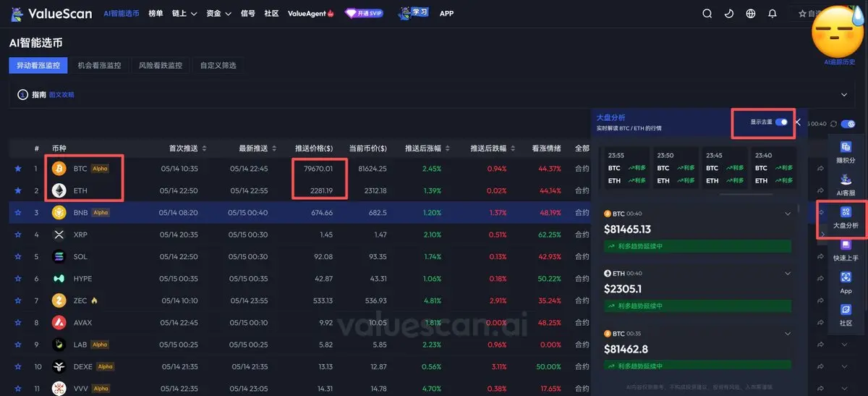Switch theme with the moon icon
This screenshot has height=396, width=868.
(x=729, y=14)
